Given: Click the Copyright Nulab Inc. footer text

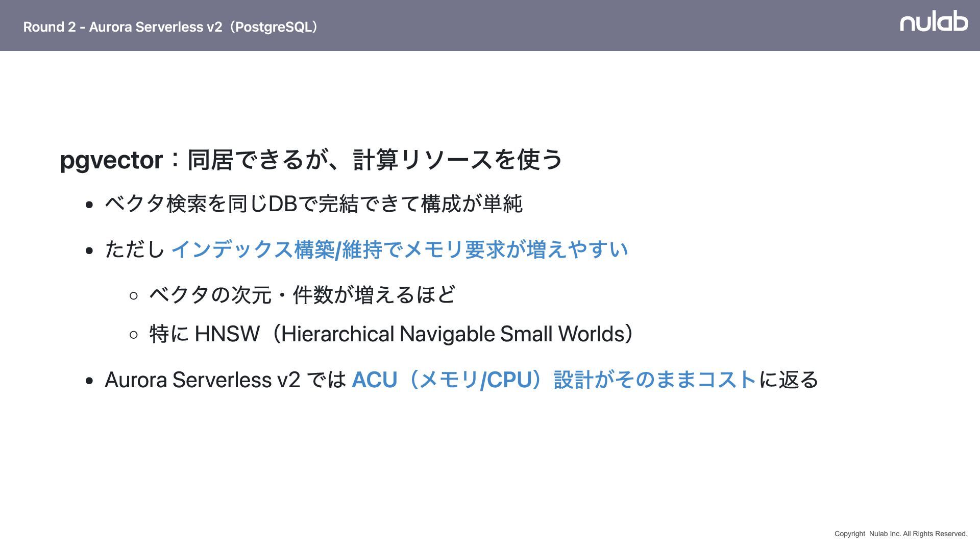Looking at the screenshot, I should tap(900, 534).
